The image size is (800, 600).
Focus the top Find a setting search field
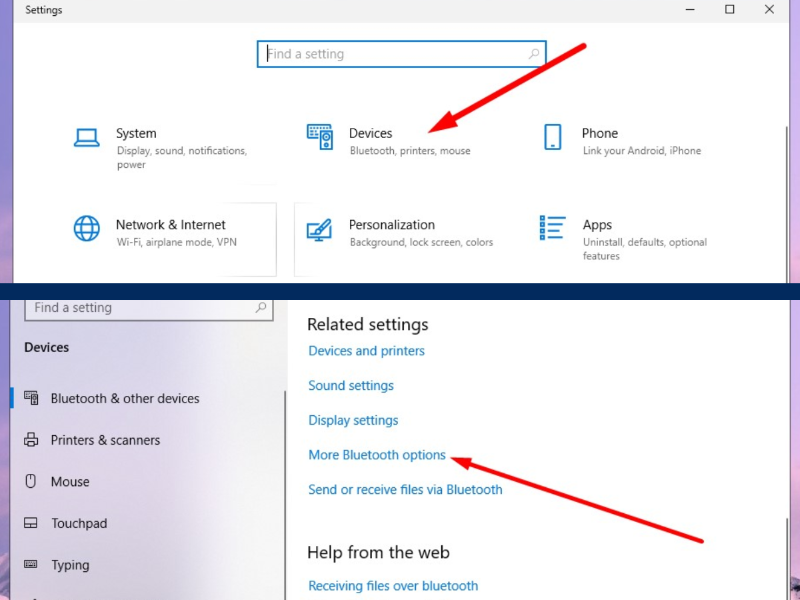[x=395, y=54]
